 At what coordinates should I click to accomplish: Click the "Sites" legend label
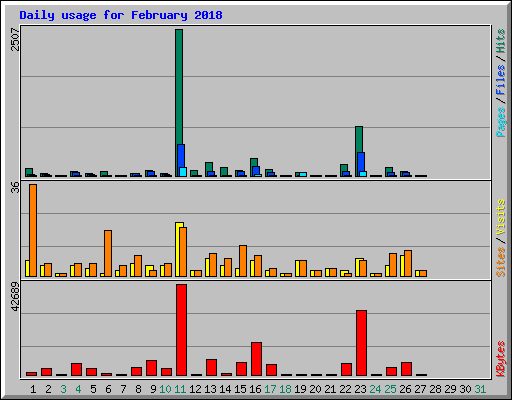(500, 262)
